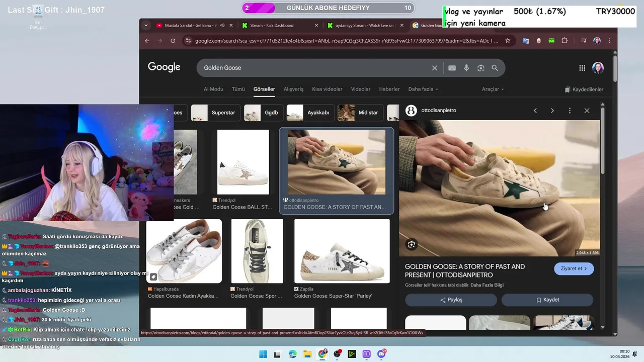Open the Videolar results tab
The image size is (644, 362).
(x=361, y=89)
